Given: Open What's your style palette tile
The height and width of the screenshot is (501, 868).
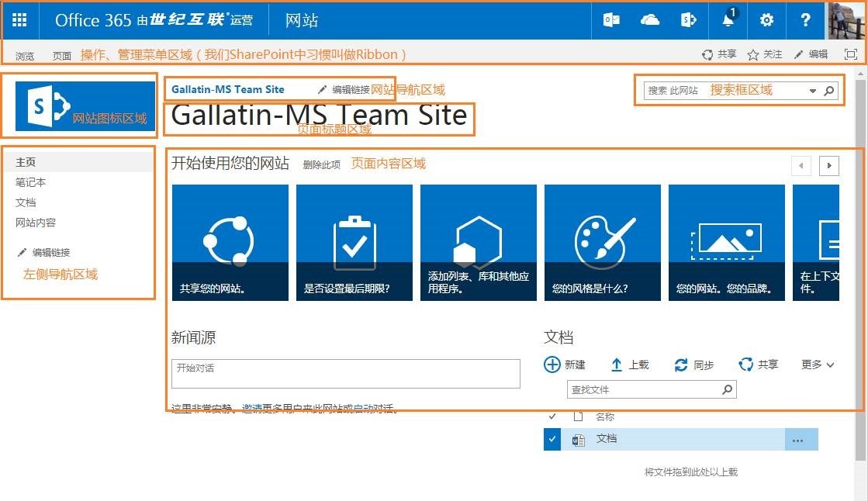Looking at the screenshot, I should tap(602, 243).
